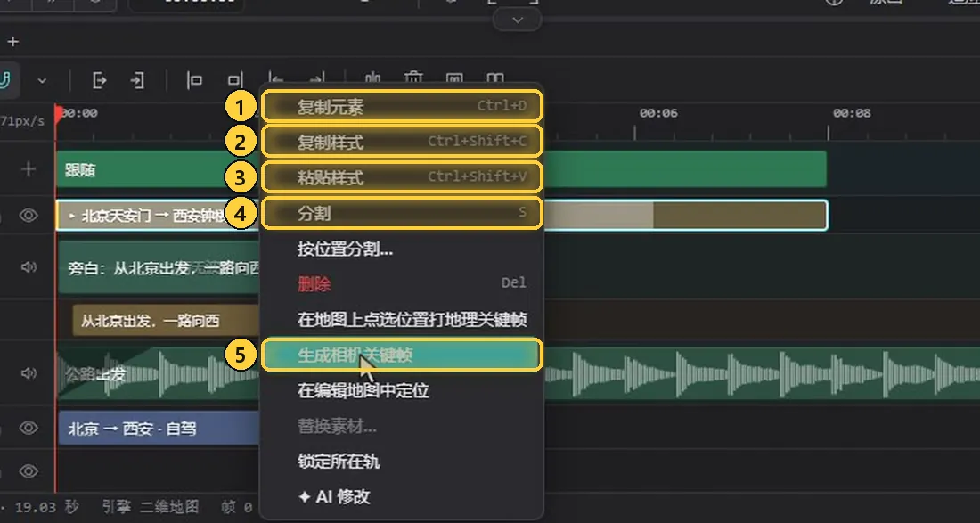Select 在编辑地图中定位 menu entry
The width and height of the screenshot is (980, 523).
coord(402,391)
